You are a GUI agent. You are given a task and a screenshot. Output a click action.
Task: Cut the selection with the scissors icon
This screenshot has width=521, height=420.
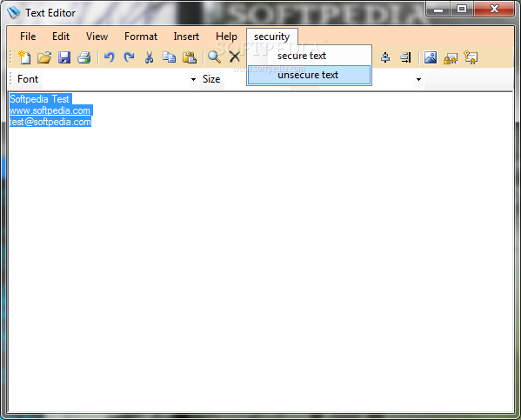(x=150, y=57)
